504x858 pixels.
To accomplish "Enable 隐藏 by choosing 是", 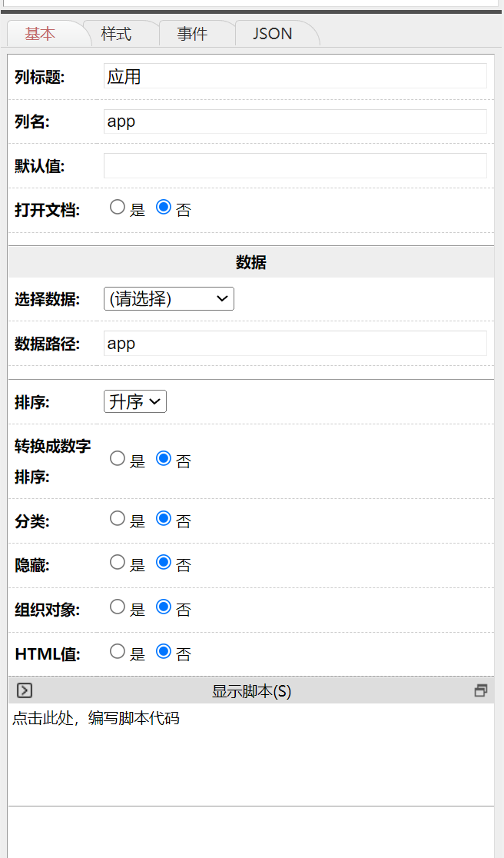I will [118, 562].
